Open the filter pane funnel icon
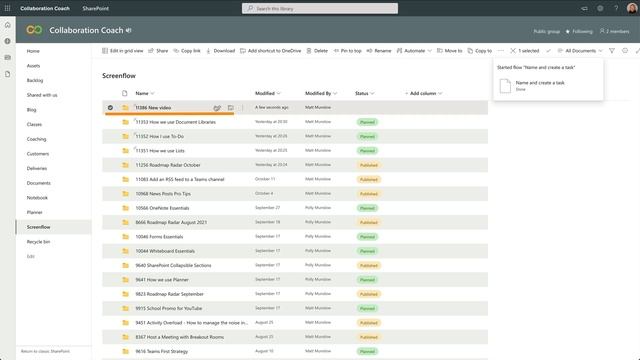Screen dimensions: 640x360 pyautogui.click(x=612, y=51)
